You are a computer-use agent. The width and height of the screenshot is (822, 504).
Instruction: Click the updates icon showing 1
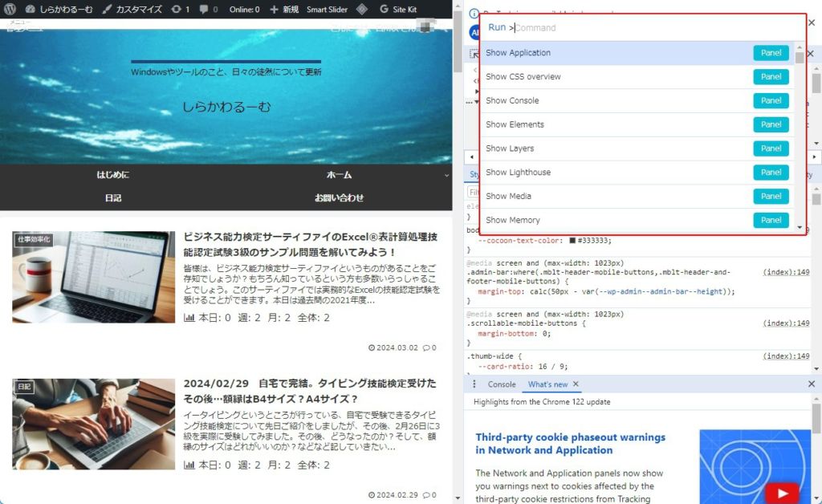(181, 9)
